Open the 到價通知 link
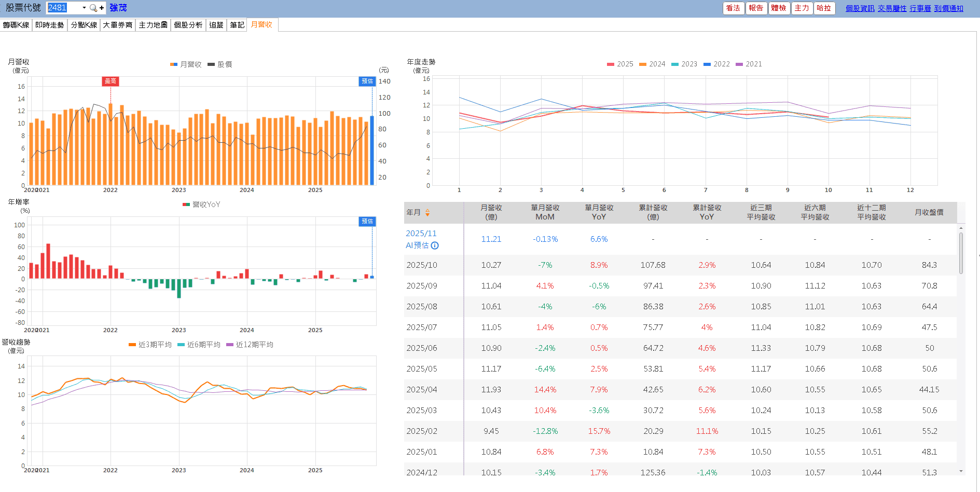 (948, 8)
